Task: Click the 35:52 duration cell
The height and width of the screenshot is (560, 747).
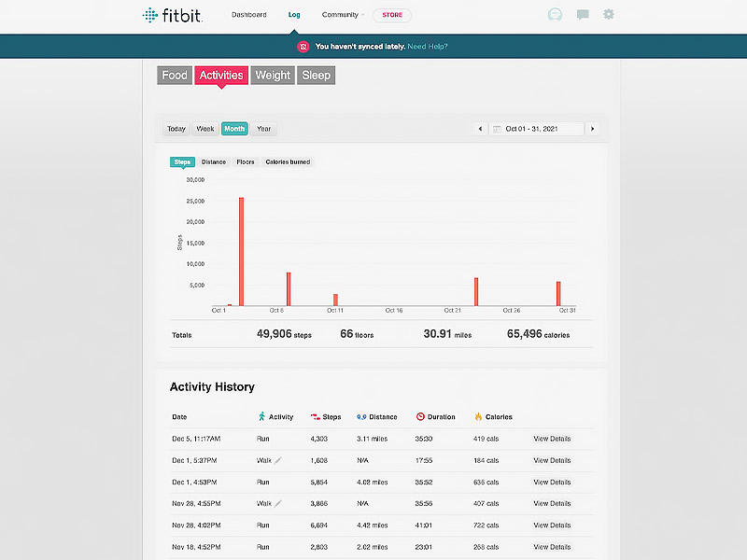Action: 424,483
